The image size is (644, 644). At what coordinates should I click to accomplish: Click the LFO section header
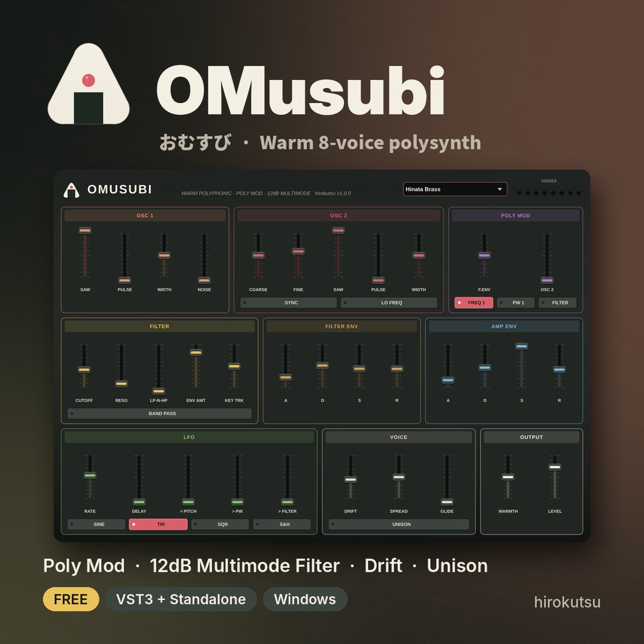pyautogui.click(x=189, y=437)
